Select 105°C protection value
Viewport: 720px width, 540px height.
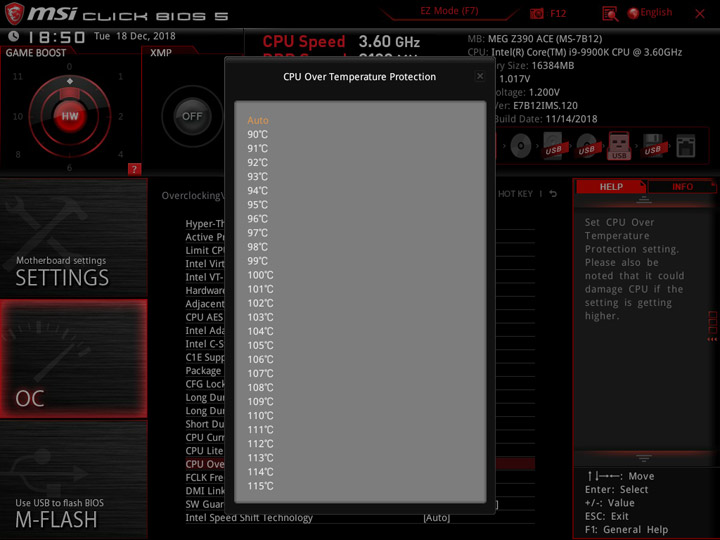click(260, 345)
